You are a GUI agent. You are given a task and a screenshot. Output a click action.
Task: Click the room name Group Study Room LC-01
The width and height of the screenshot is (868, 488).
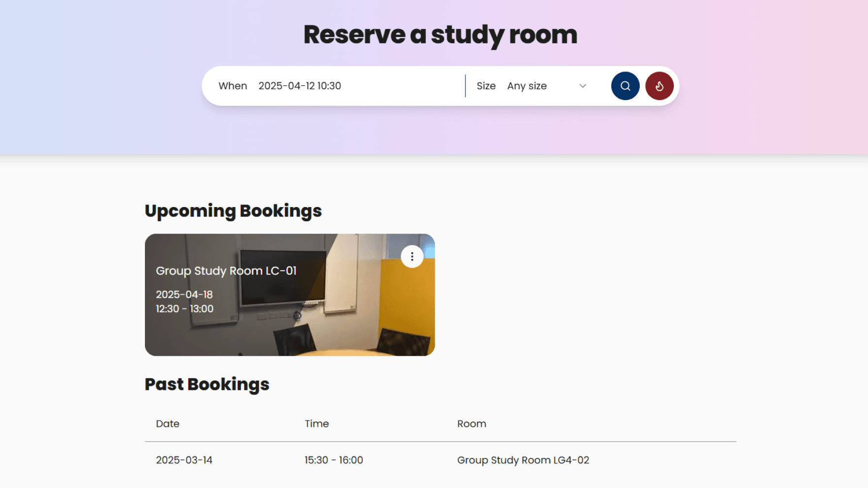(x=227, y=271)
